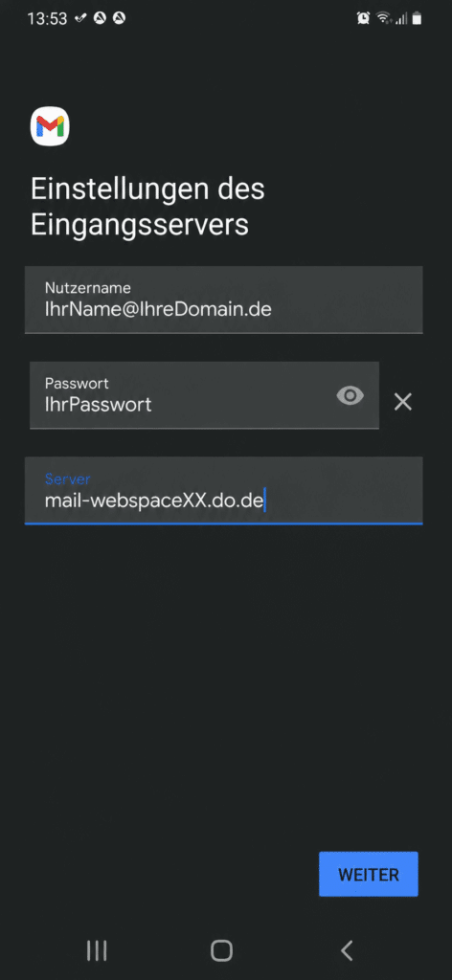The width and height of the screenshot is (452, 980).
Task: Click into the Server field text
Action: [x=155, y=501]
